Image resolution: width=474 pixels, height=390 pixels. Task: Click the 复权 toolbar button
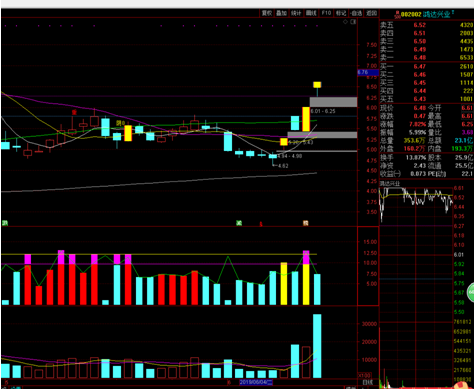tap(267, 13)
